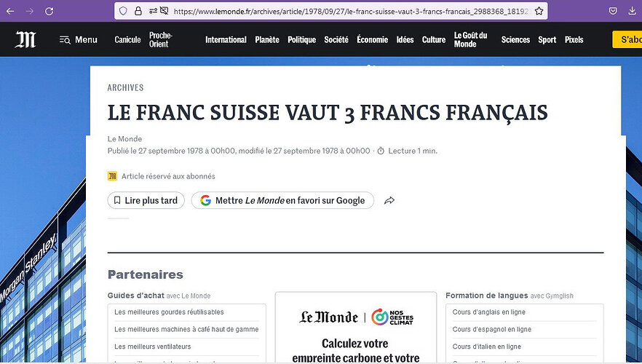Viewport: 642px width, 364px height.
Task: Click the Guides d'achat heading
Action: [136, 296]
